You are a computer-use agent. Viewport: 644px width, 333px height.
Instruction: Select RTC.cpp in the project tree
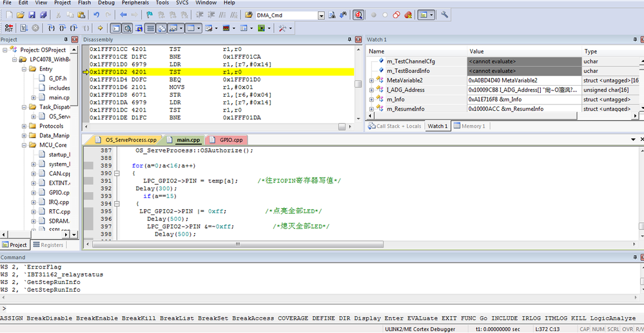(59, 211)
